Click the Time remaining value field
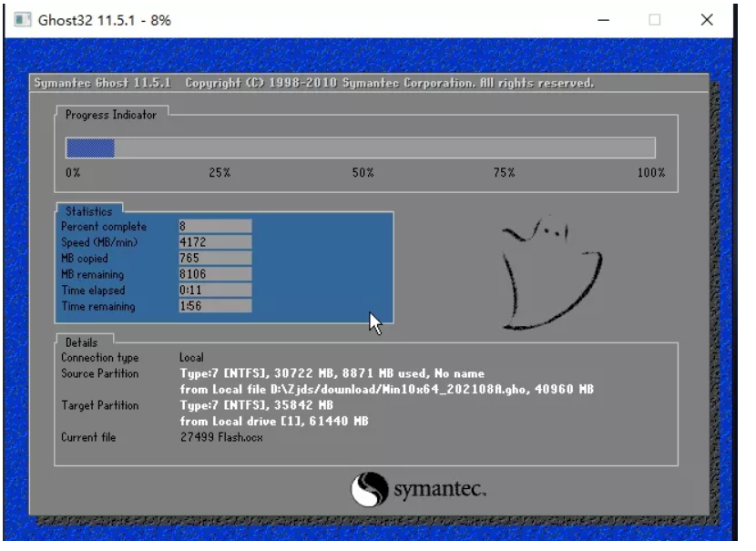Screen dimensions: 756x551 click(215, 307)
